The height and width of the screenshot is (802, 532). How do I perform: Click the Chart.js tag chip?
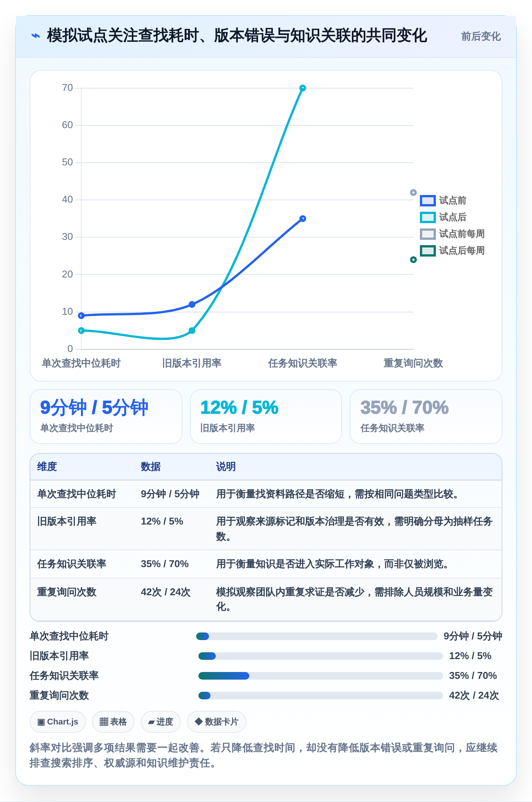click(x=58, y=722)
